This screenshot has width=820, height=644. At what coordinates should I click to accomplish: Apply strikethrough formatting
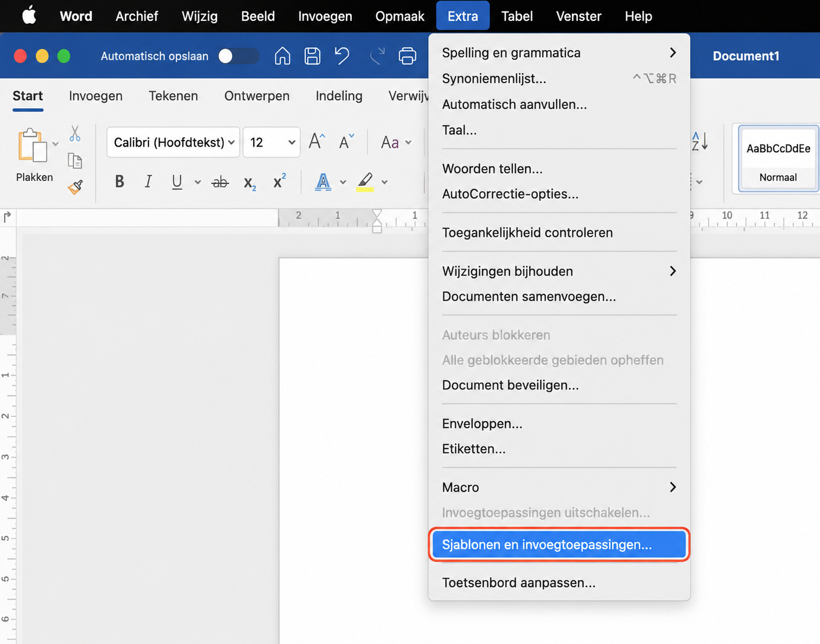(x=220, y=182)
